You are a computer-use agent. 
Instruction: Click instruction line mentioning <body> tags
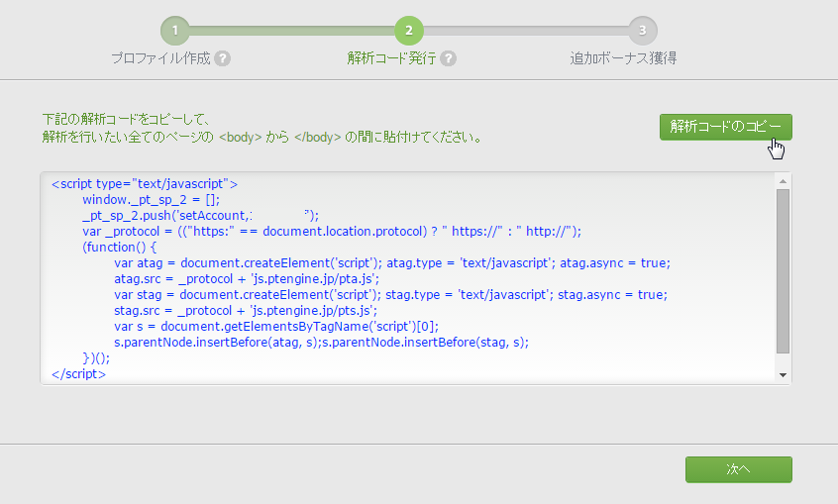pyautogui.click(x=262, y=138)
